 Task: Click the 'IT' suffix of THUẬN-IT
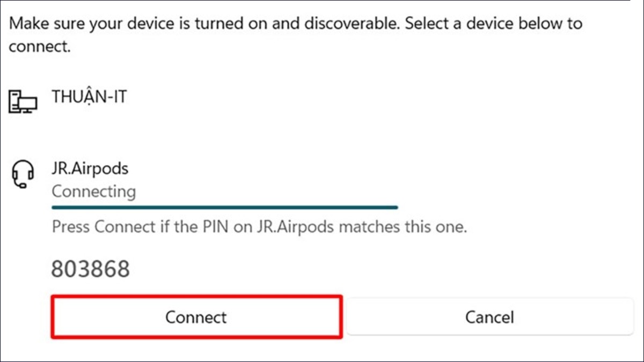120,98
